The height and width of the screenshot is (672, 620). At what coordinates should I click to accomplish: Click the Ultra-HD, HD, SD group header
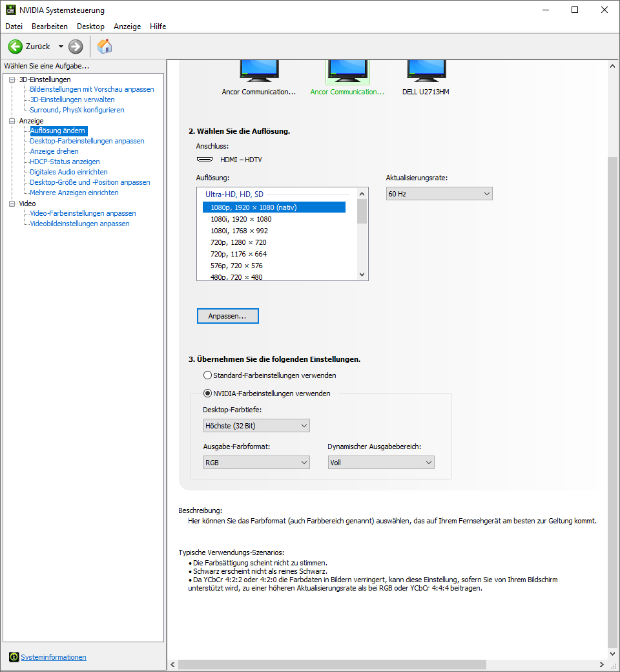coord(234,194)
